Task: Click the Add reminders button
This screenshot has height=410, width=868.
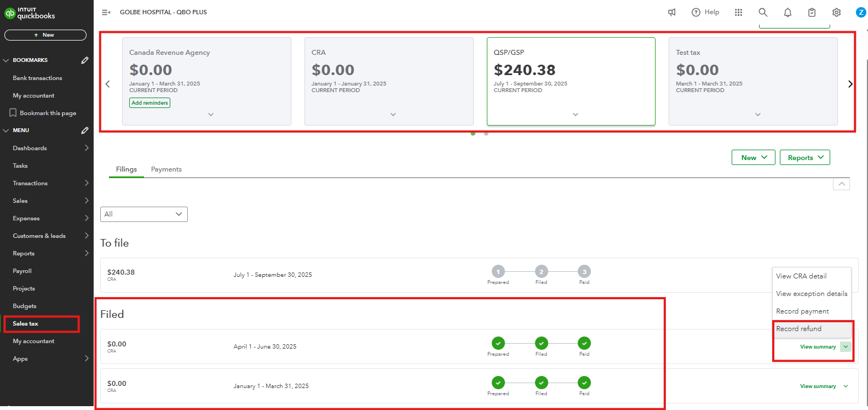Action: tap(150, 102)
